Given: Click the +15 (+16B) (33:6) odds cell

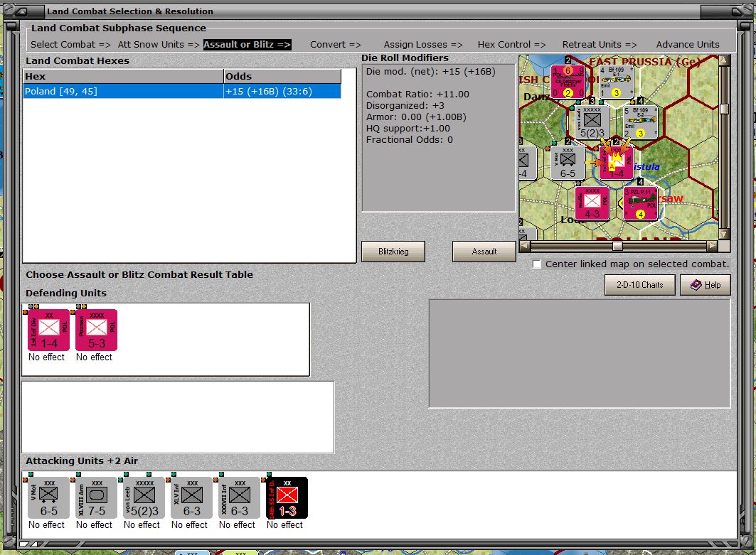Looking at the screenshot, I should pyautogui.click(x=282, y=91).
